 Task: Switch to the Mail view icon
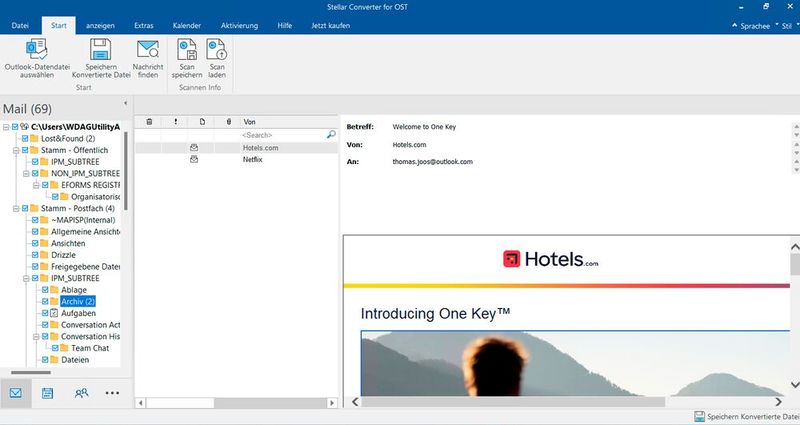[16, 393]
